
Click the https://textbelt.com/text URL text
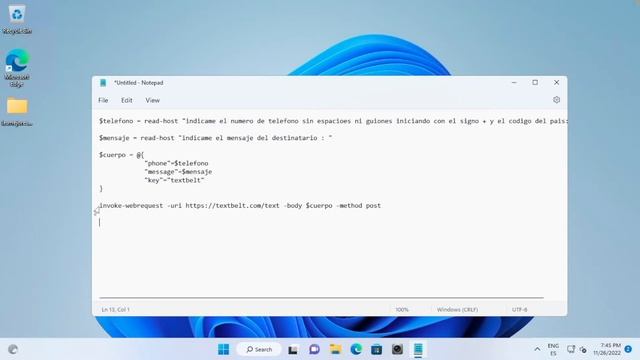pos(233,206)
